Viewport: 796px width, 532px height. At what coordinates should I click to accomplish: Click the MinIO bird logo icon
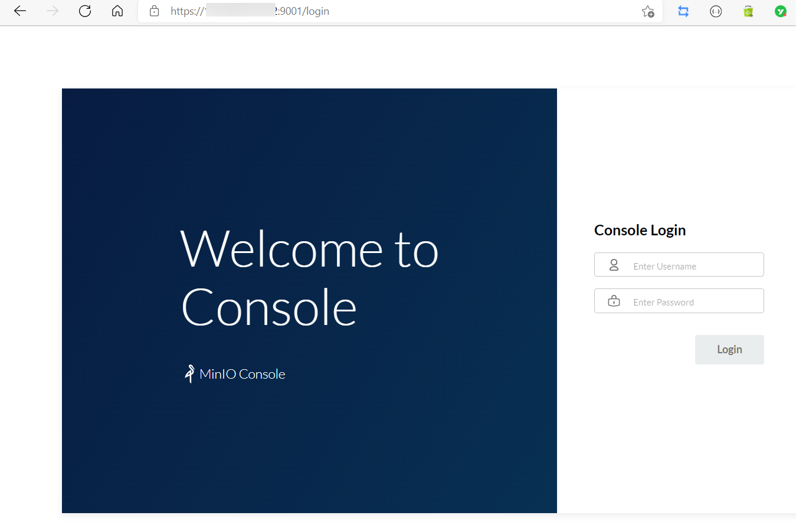pyautogui.click(x=189, y=374)
